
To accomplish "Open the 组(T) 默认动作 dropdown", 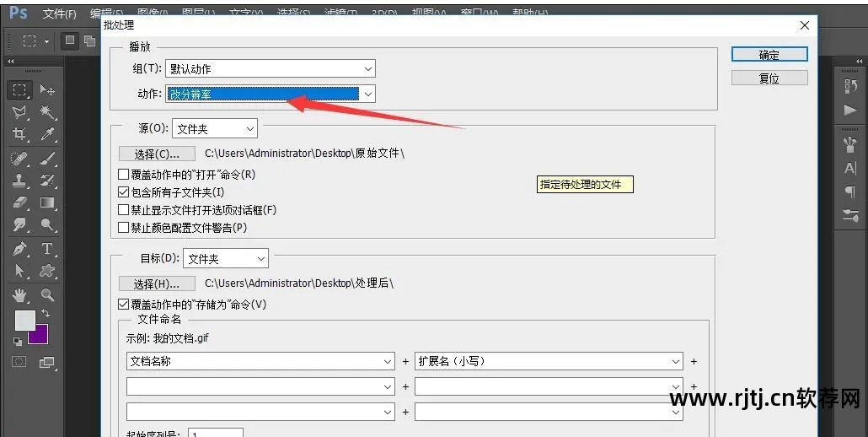I will pyautogui.click(x=271, y=68).
